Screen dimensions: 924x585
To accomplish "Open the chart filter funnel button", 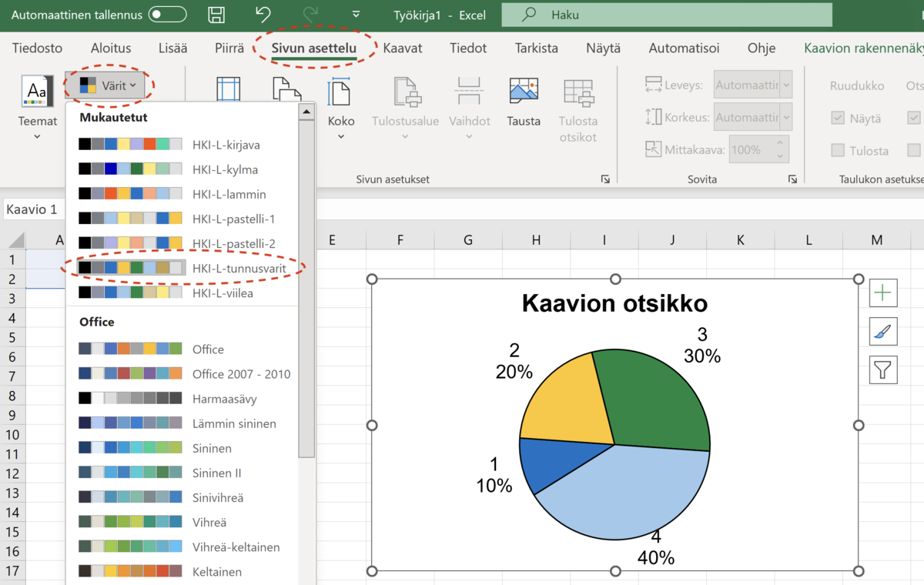I will click(x=882, y=370).
